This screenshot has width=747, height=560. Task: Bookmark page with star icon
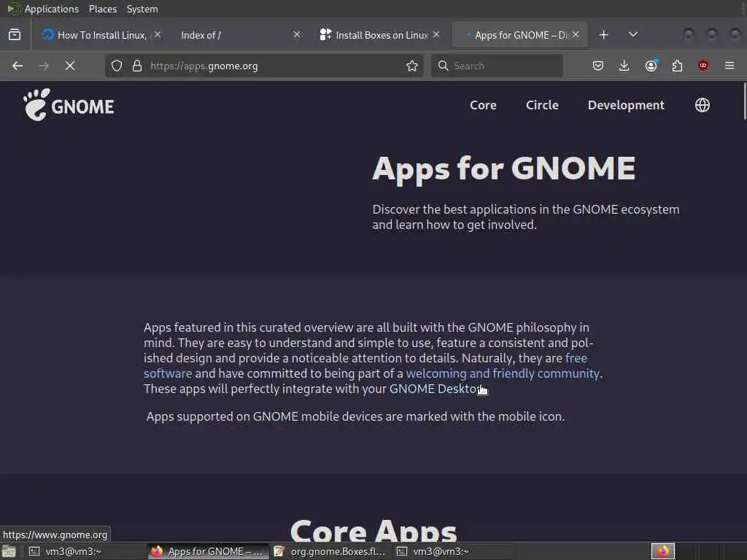[x=412, y=66]
